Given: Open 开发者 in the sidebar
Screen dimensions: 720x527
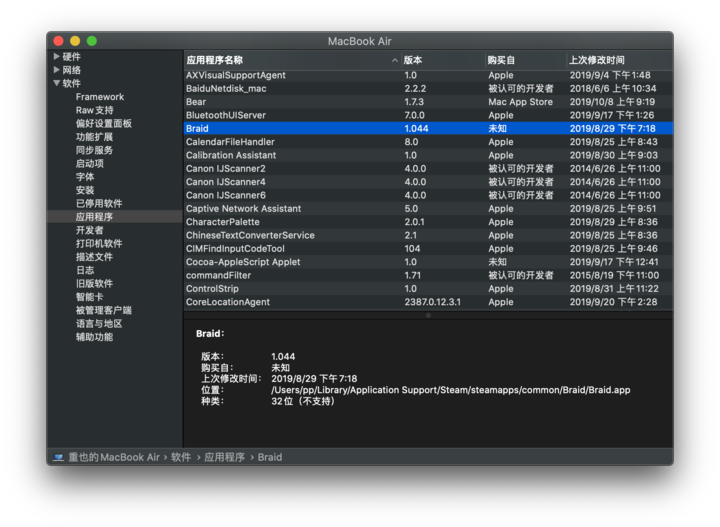Looking at the screenshot, I should (x=90, y=230).
